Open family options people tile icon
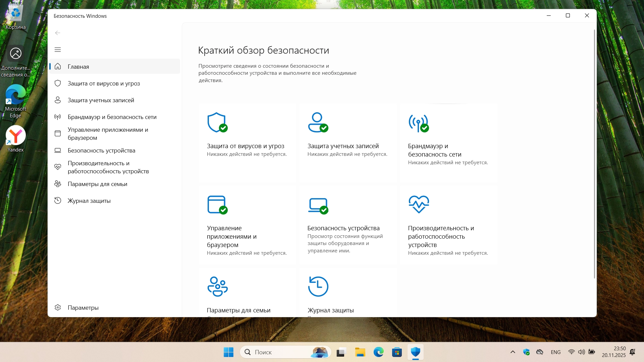The width and height of the screenshot is (644, 362). click(x=217, y=287)
